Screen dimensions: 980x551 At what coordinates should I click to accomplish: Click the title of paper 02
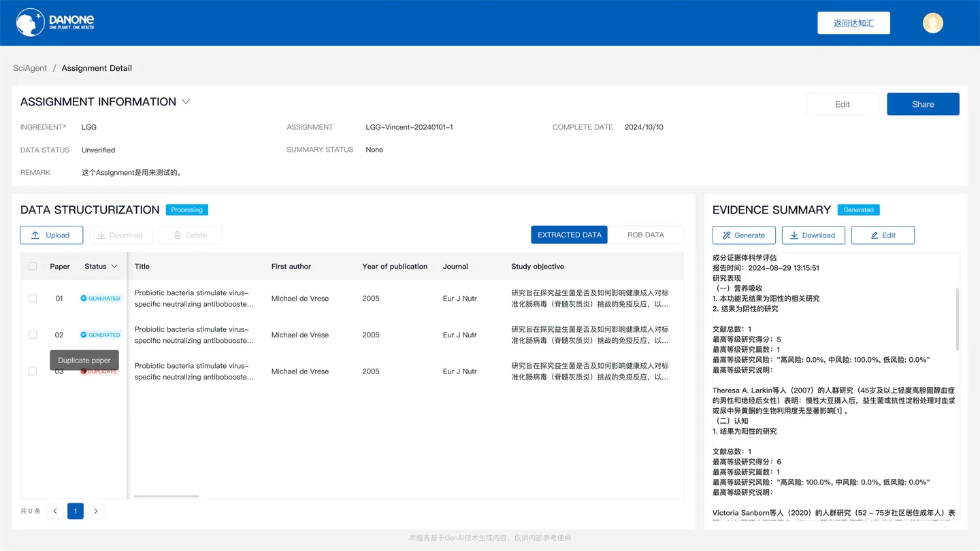point(195,335)
